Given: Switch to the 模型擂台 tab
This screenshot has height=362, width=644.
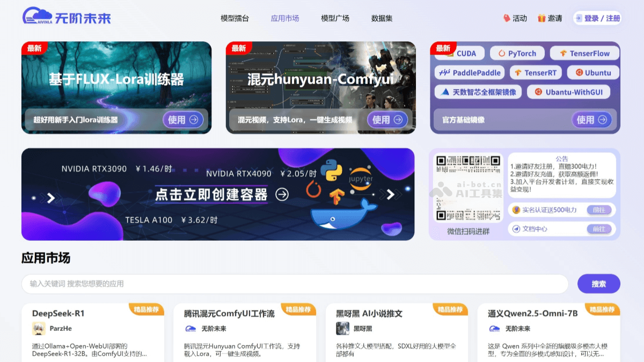Looking at the screenshot, I should (x=235, y=18).
